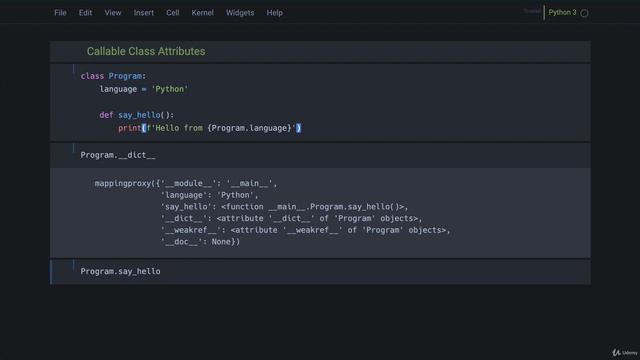Open the Cell menu
This screenshot has height=360, width=640.
(x=173, y=13)
